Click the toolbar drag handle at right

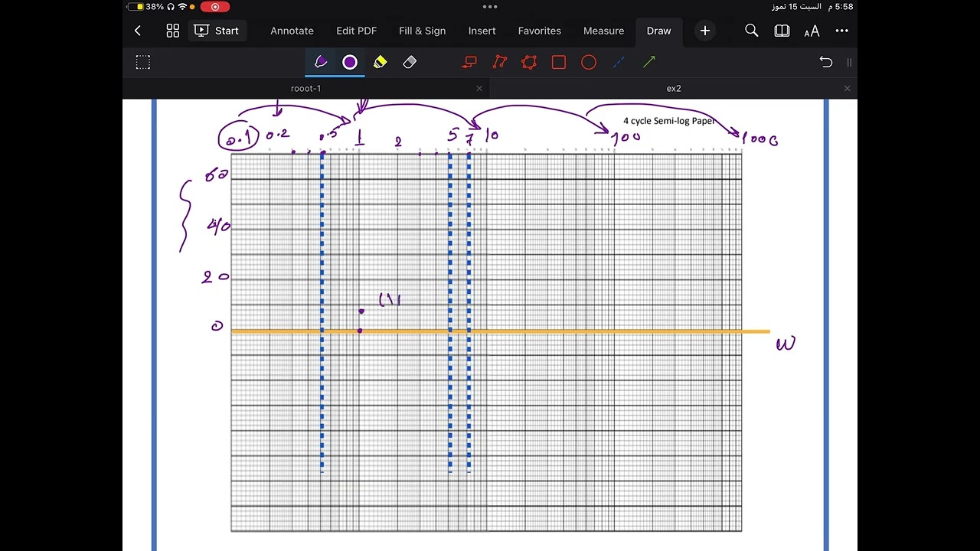pos(848,62)
